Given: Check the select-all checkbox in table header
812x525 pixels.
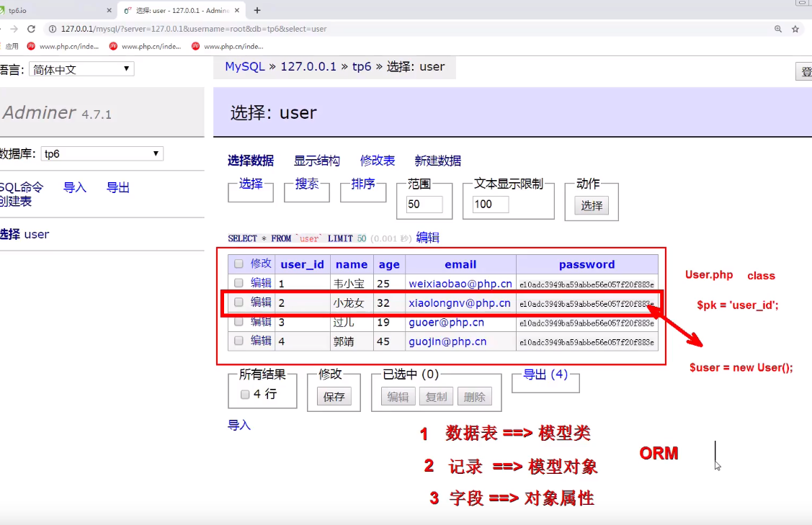Looking at the screenshot, I should 238,264.
